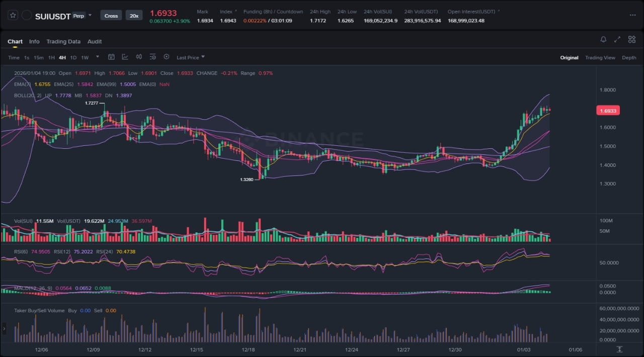This screenshot has height=357, width=644.
Task: Click the 1.8000 price axis label
Action: pos(608,90)
